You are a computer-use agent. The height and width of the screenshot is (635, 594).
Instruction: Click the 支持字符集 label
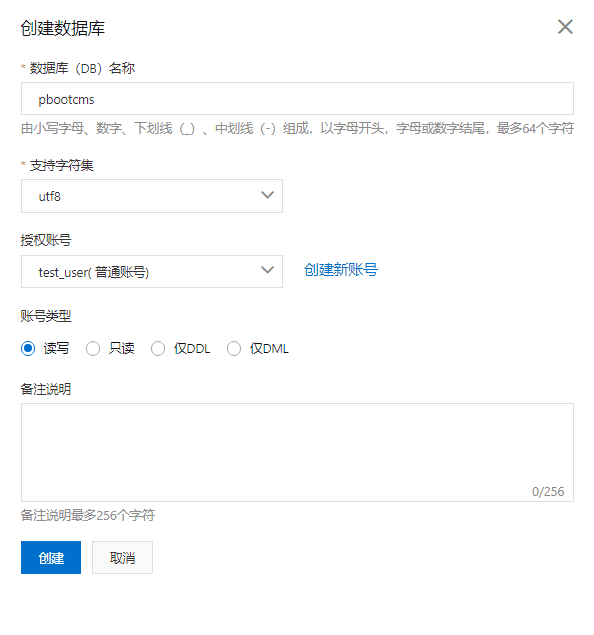click(x=61, y=165)
